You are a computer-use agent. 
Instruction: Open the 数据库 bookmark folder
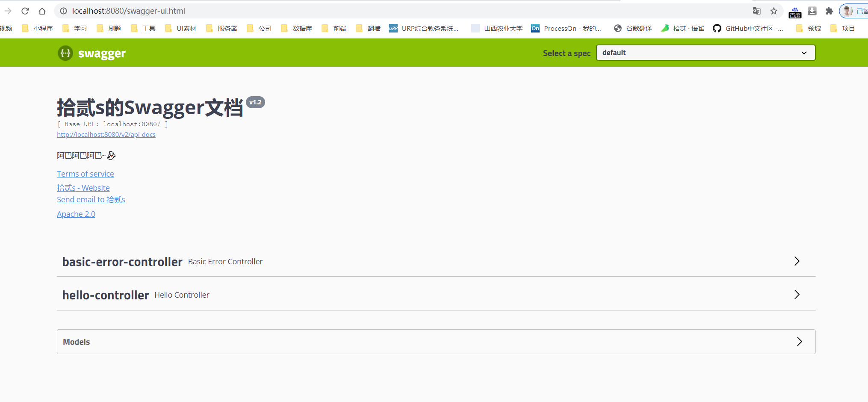pos(297,28)
